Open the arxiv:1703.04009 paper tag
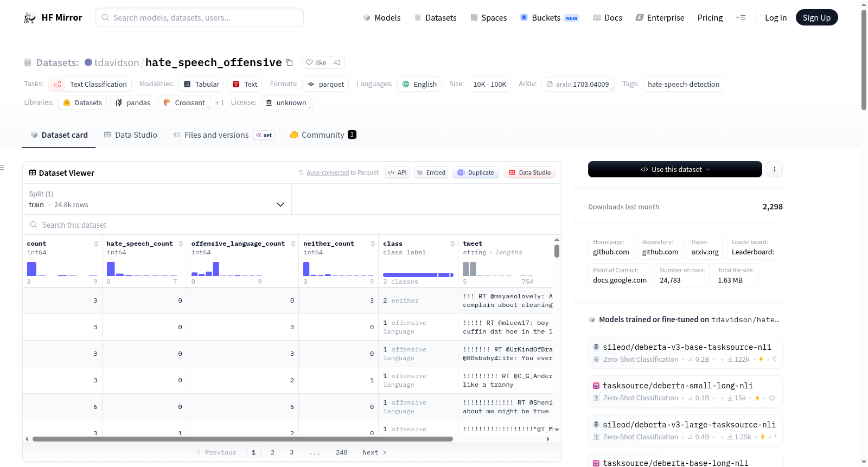Screen dimensions: 868x467 coord(578,84)
